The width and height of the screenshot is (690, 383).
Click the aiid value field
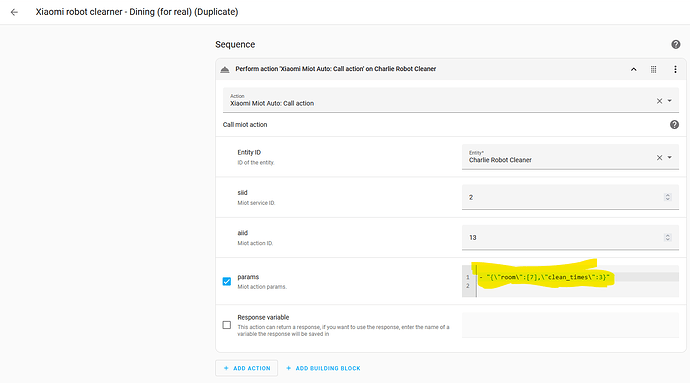tap(570, 237)
